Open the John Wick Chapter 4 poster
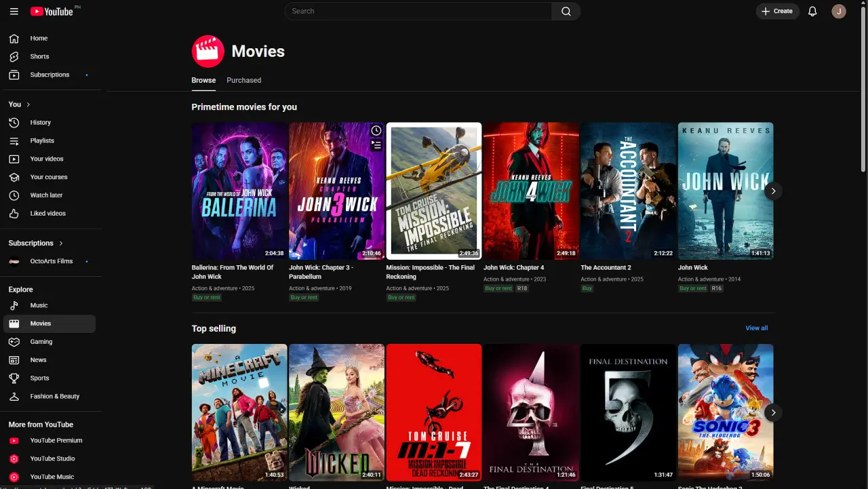The width and height of the screenshot is (868, 489). tap(531, 191)
